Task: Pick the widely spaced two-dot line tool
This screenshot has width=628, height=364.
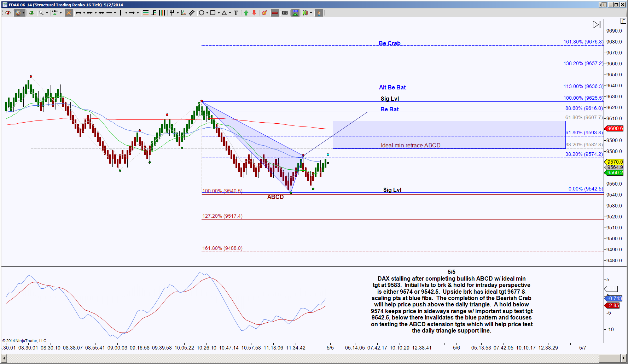Action: 101,13
